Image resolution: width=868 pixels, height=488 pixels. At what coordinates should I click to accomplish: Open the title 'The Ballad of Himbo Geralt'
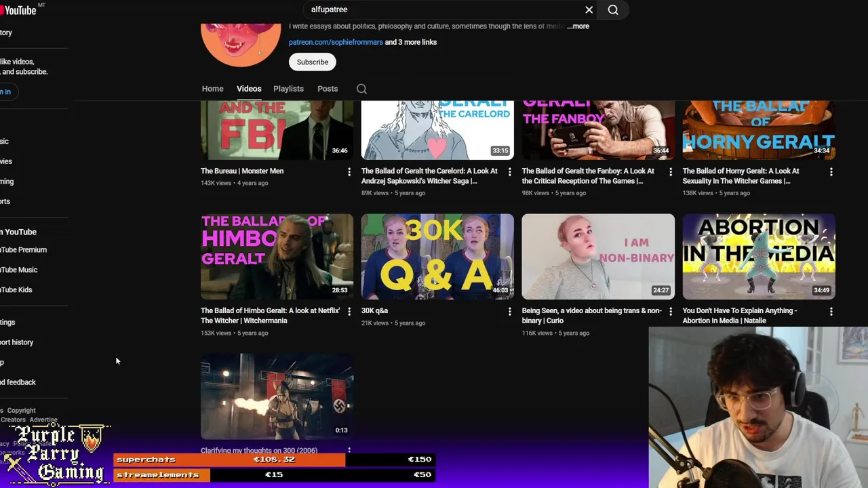click(x=270, y=315)
